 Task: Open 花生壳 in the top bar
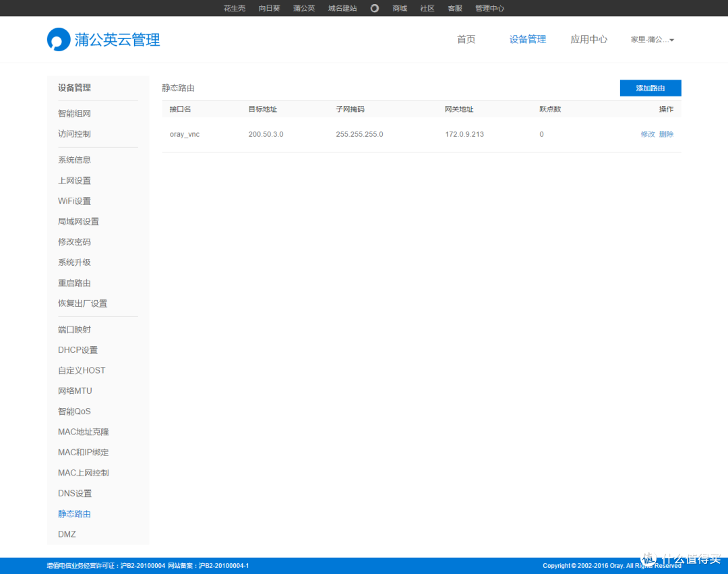pos(235,8)
